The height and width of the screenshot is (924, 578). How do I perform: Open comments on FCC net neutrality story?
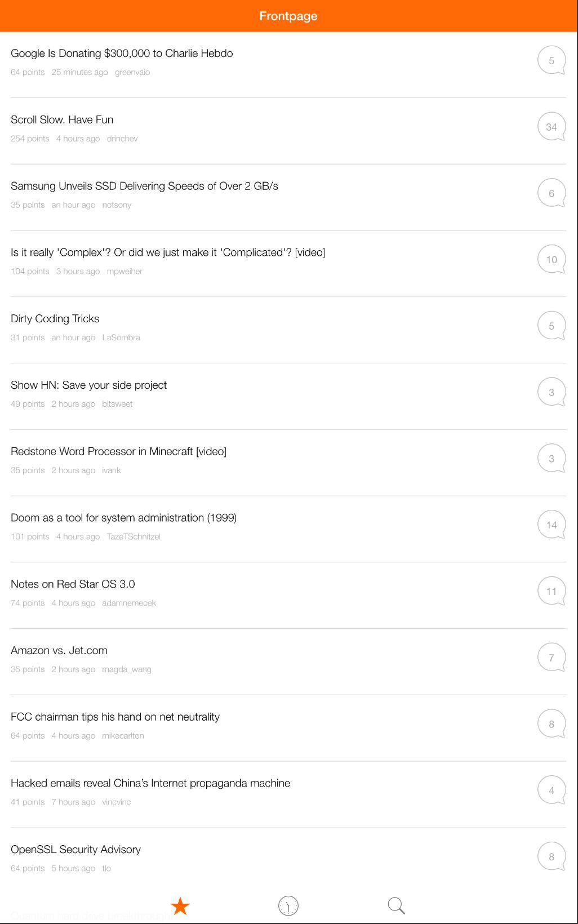[x=551, y=724]
